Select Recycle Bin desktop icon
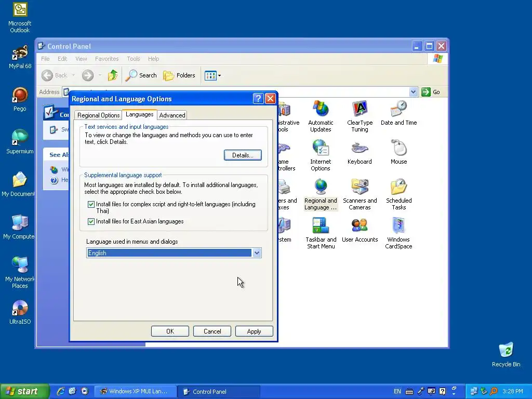This screenshot has width=532, height=399. click(x=506, y=354)
